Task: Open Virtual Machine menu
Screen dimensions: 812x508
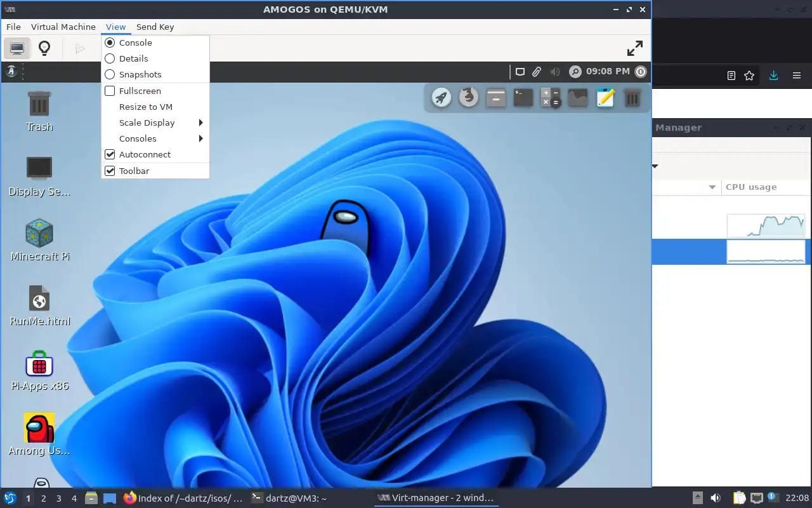Action: coord(63,27)
